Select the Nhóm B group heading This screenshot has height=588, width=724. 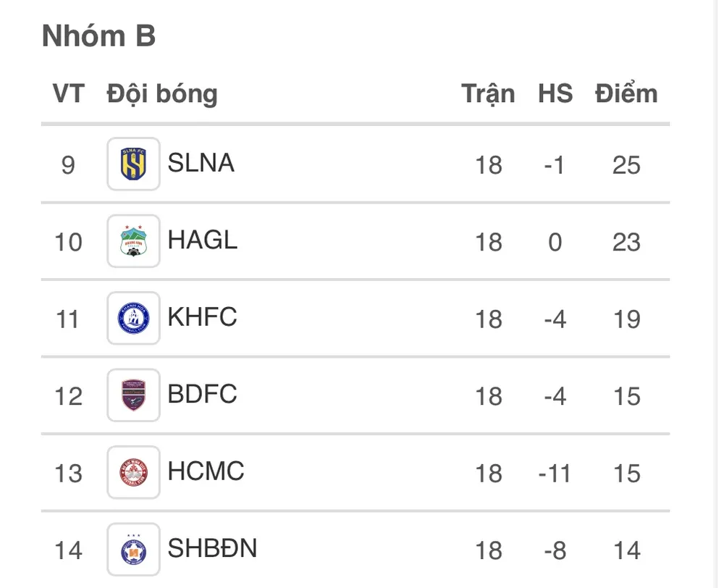99,36
